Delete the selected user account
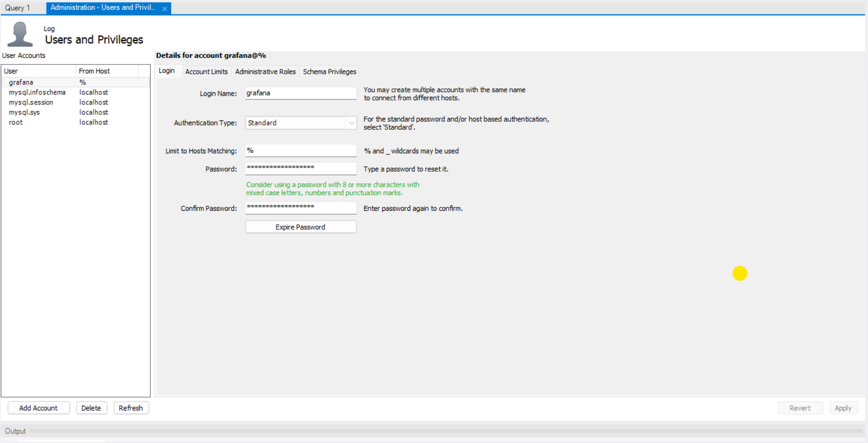The height and width of the screenshot is (443, 868). [x=91, y=408]
